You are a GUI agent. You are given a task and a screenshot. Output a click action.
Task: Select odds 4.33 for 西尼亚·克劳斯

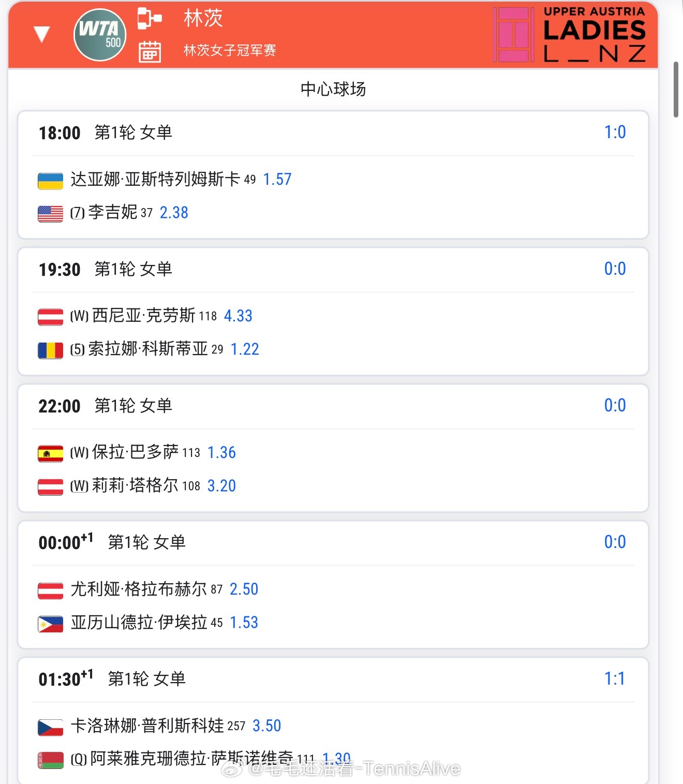(x=238, y=316)
